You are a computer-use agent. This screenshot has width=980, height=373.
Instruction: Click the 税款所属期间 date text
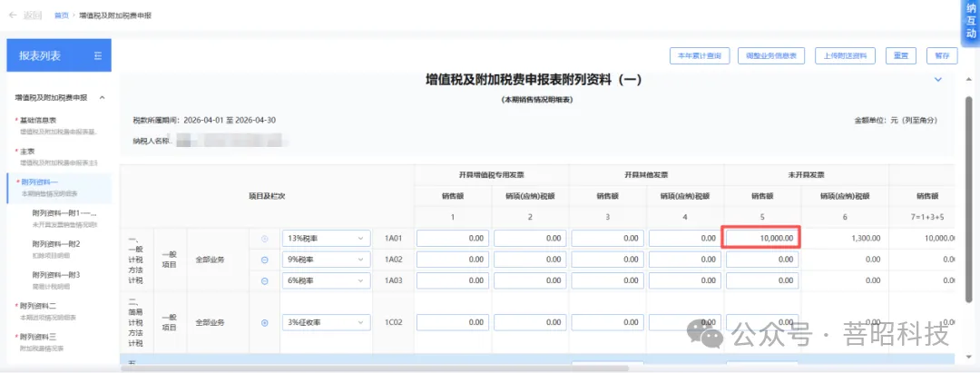[204, 120]
